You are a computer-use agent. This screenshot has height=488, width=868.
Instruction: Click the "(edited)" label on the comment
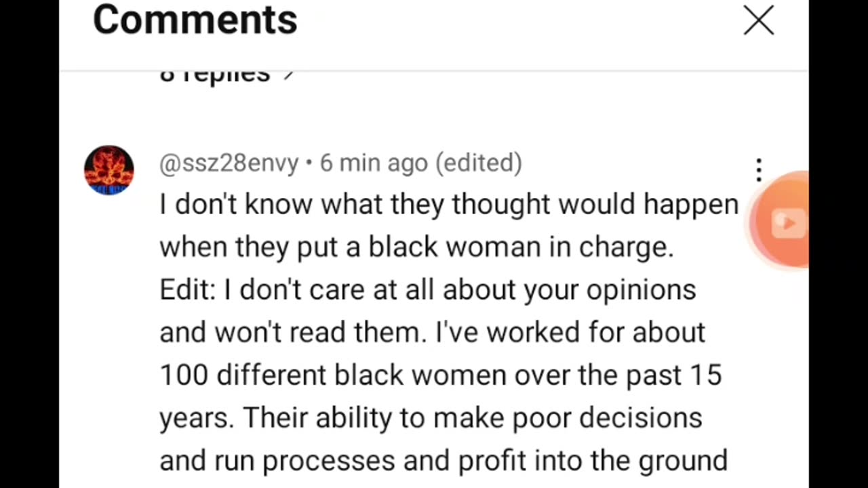click(478, 163)
